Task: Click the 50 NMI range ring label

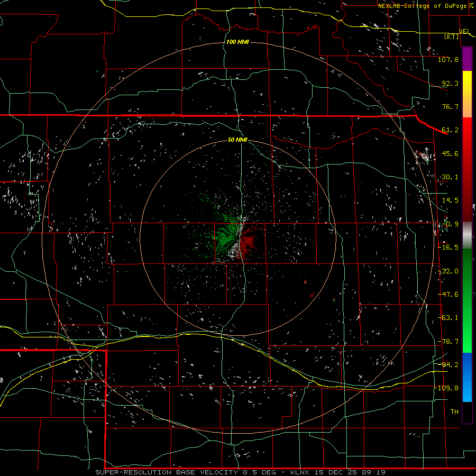Action: (x=237, y=140)
